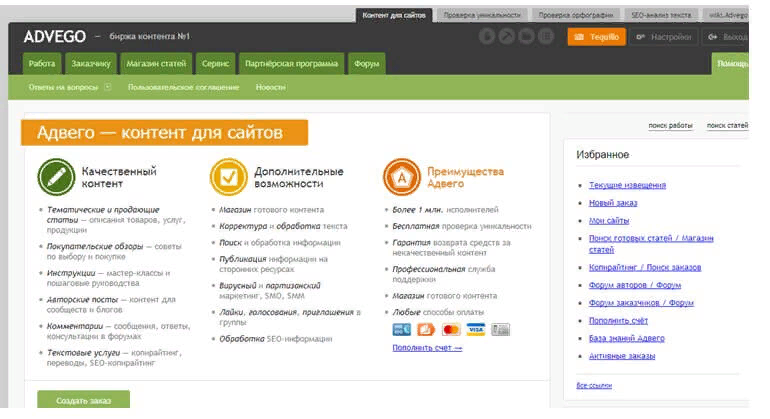This screenshot has height=419, width=770.
Task: Click the pickaxe round icon in header
Action: tap(507, 36)
